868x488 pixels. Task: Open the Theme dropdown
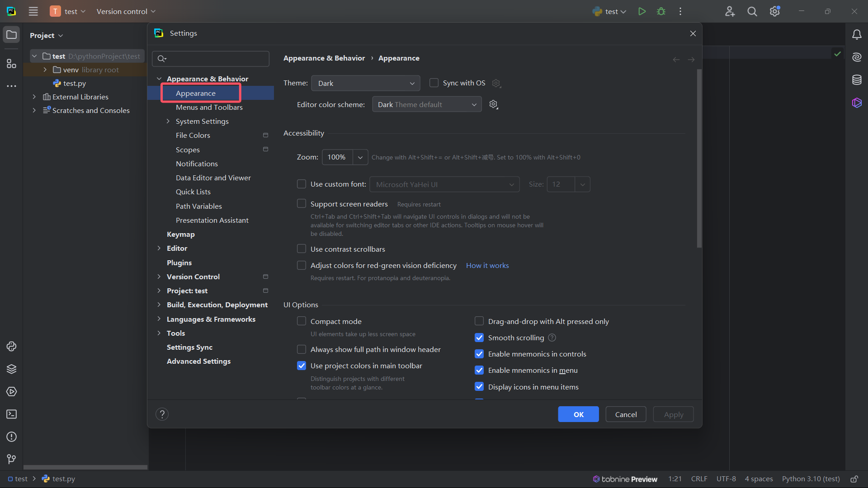tap(365, 84)
